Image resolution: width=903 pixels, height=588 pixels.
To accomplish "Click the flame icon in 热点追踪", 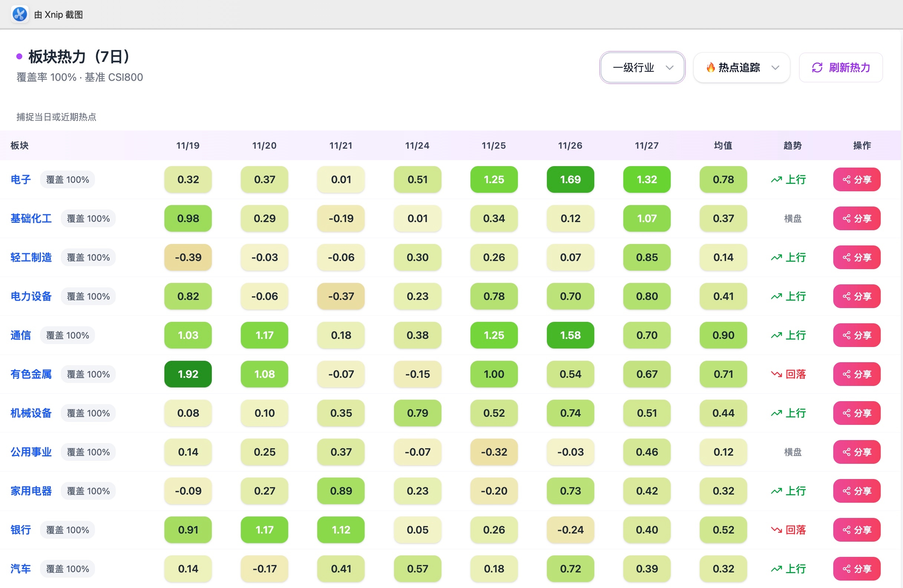I will (x=710, y=67).
